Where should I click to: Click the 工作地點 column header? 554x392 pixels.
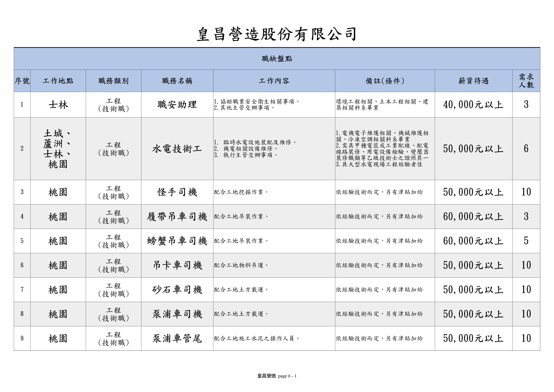(x=58, y=81)
